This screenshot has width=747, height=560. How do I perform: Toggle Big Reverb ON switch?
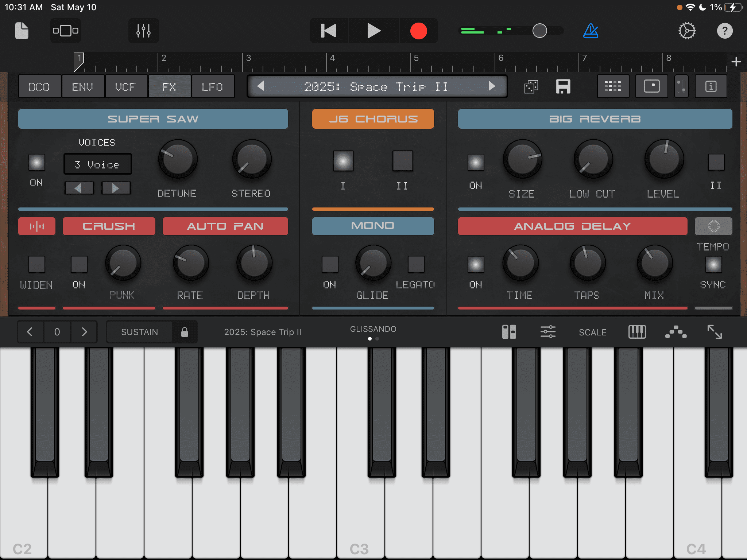pos(476,162)
